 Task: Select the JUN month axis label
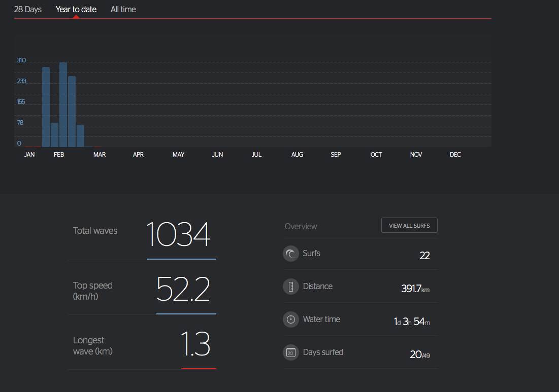217,155
